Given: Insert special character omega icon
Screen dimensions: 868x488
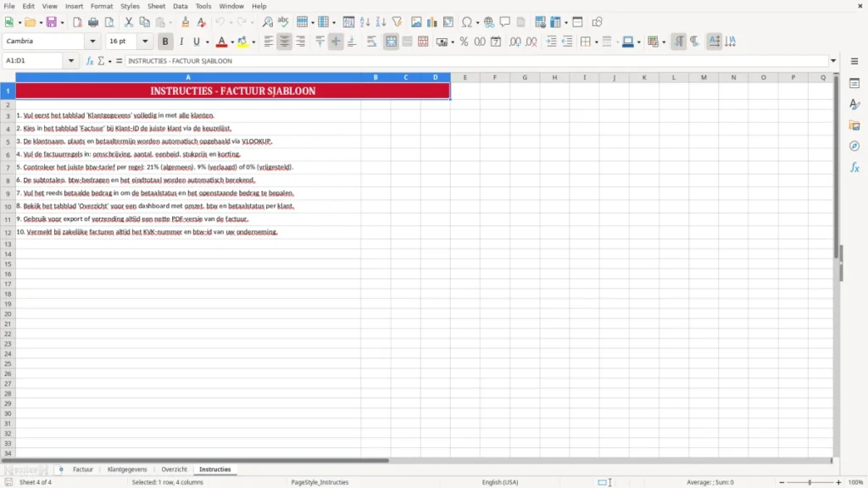Looking at the screenshot, I should coord(467,22).
